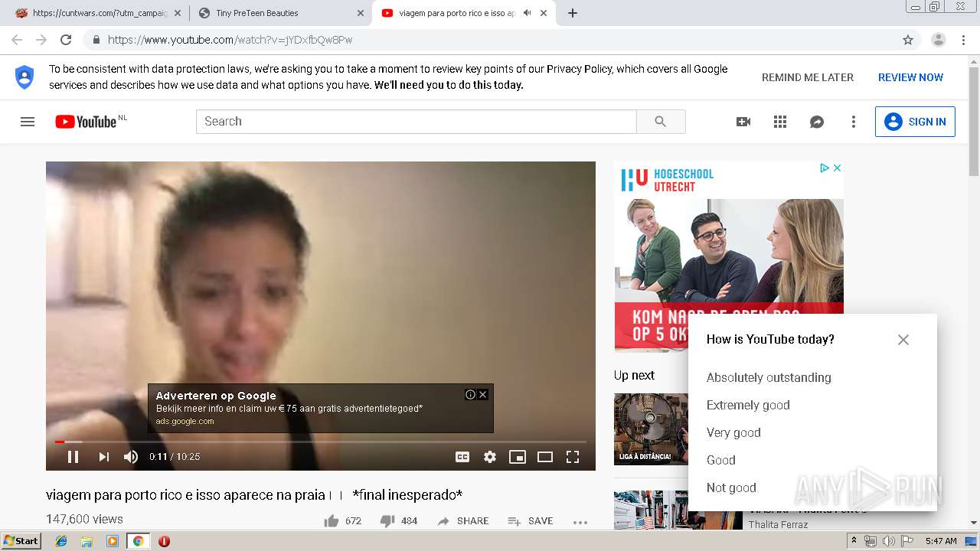Click the SIGN IN button
Viewport: 980px width, 551px height.
915,122
